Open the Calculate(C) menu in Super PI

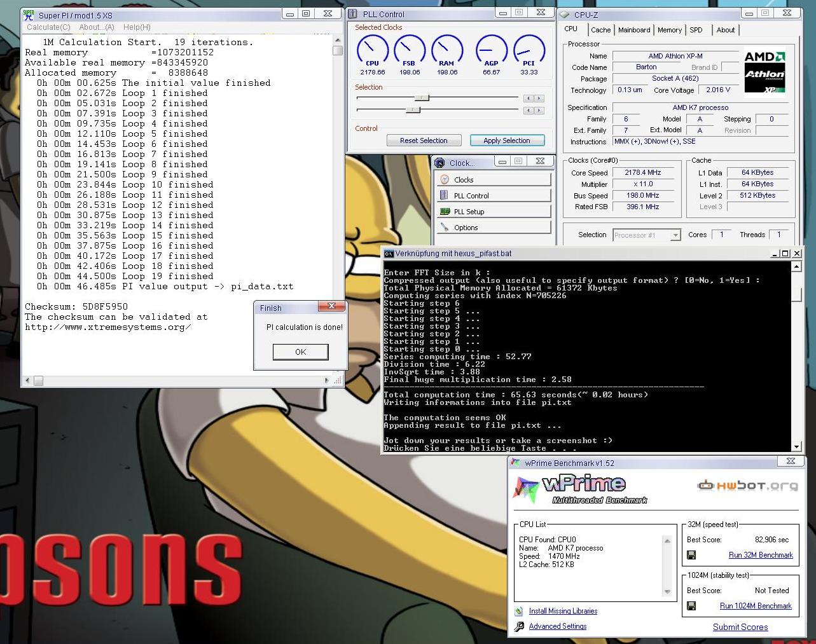click(x=48, y=27)
